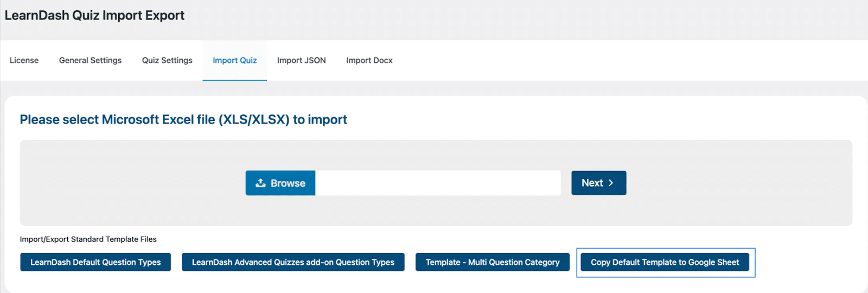868x293 pixels.
Task: Download LearnDash Default Question Types template
Action: click(x=95, y=262)
